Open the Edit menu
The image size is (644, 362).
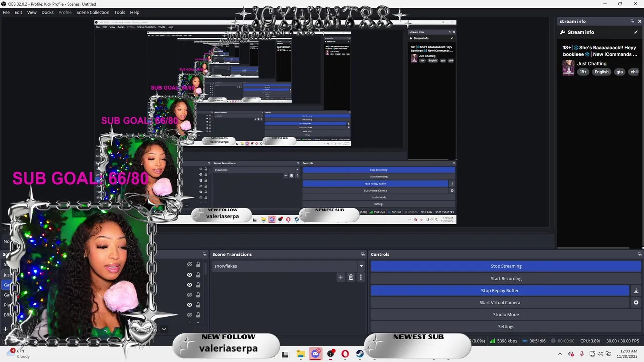tap(18, 12)
